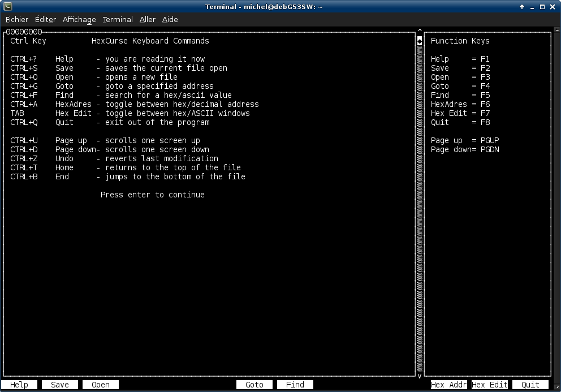This screenshot has height=392, width=561.
Task: Click the HexCurse scrollbar up caret
Action: (x=420, y=31)
